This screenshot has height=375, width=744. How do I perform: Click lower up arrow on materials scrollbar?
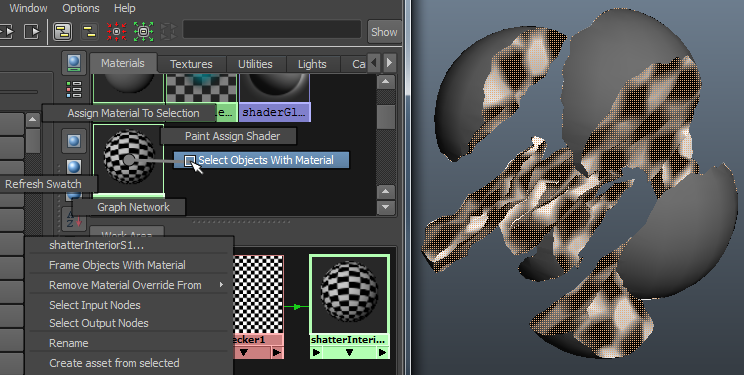[x=386, y=192]
